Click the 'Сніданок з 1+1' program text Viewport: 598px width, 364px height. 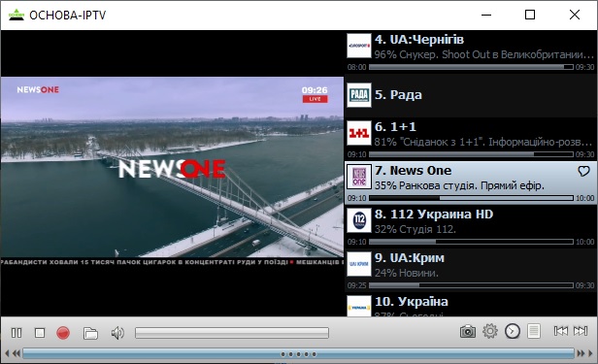click(x=482, y=142)
